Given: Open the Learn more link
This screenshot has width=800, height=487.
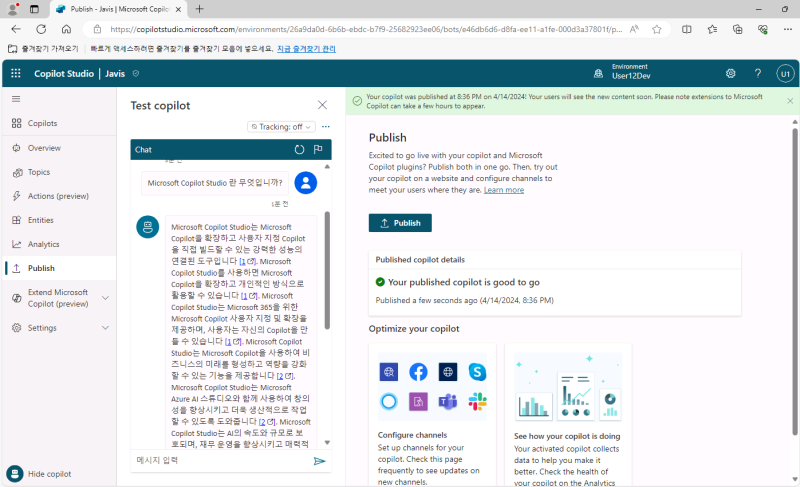Looking at the screenshot, I should pyautogui.click(x=504, y=190).
